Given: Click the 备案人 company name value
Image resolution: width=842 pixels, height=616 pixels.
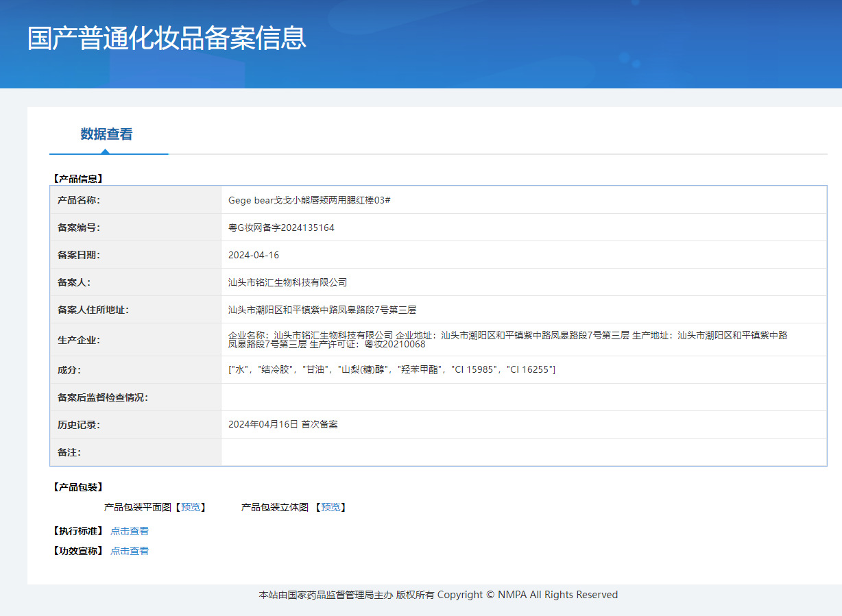Looking at the screenshot, I should (x=287, y=282).
